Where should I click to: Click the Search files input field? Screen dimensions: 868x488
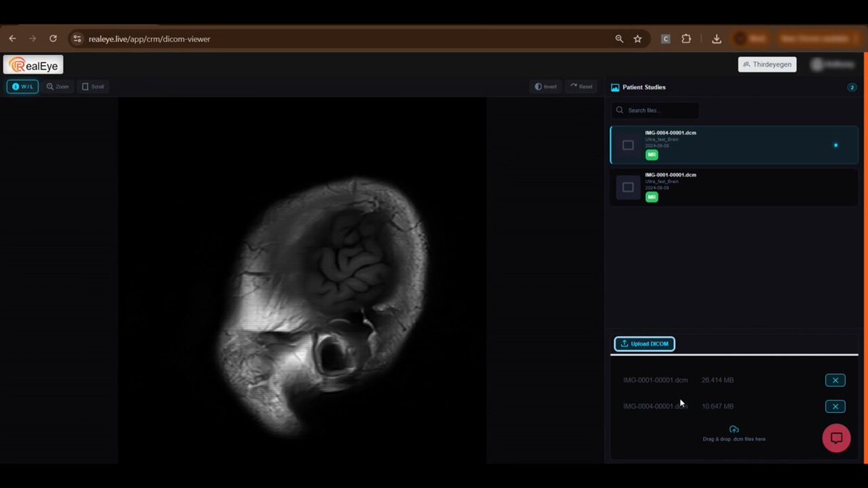click(655, 111)
